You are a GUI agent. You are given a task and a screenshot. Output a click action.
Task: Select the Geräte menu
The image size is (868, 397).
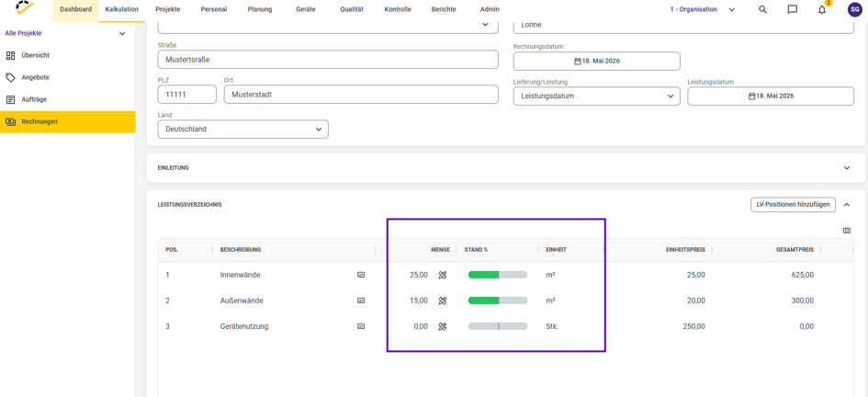click(x=306, y=9)
